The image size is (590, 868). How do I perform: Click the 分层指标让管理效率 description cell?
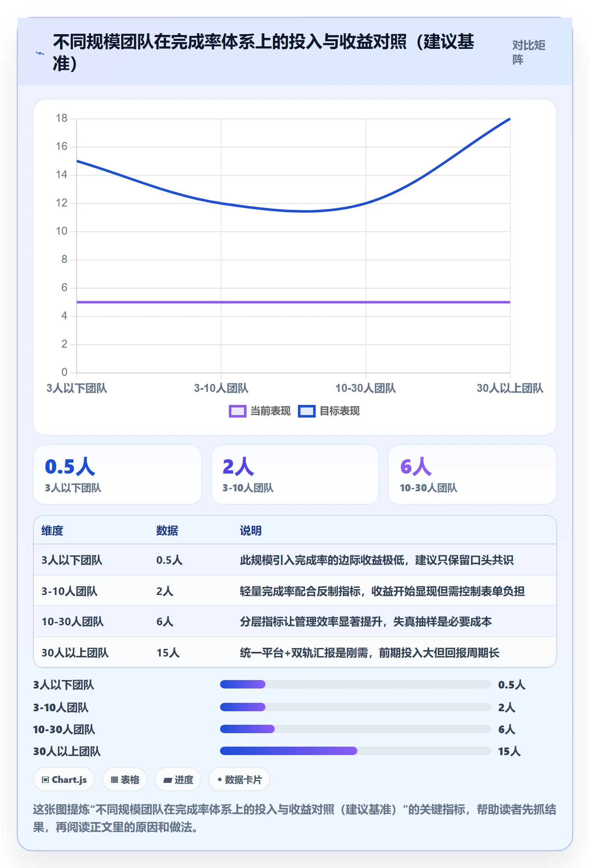[x=366, y=622]
